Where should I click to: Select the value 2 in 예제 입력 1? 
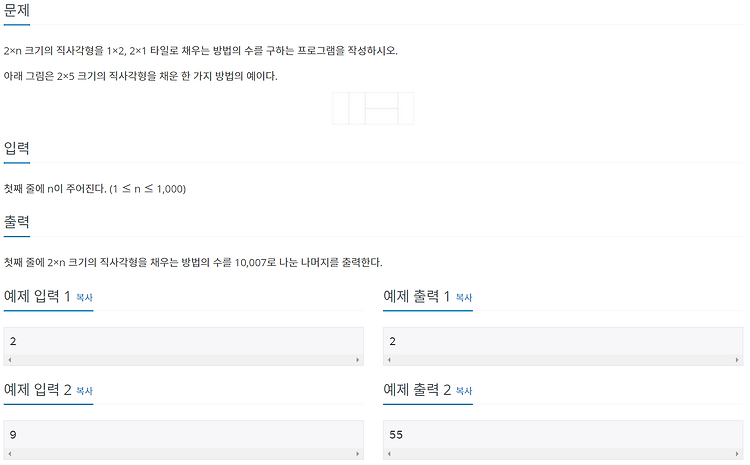coord(13,341)
